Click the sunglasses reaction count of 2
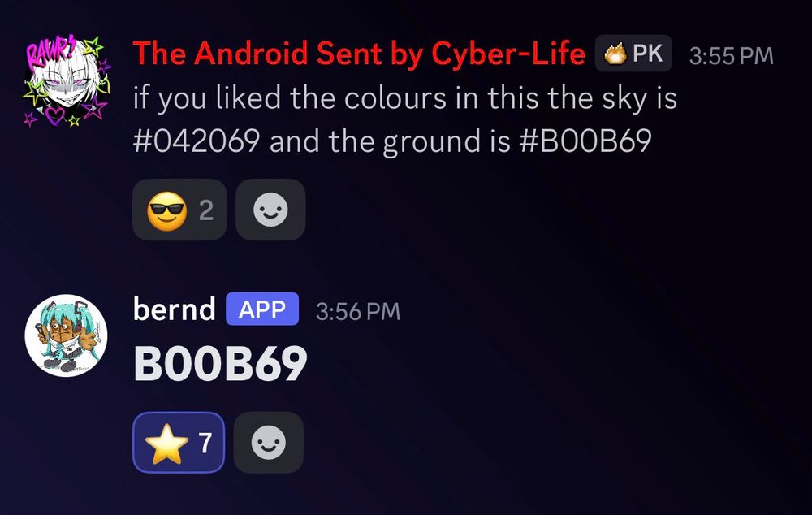The height and width of the screenshot is (515, 812). (x=206, y=210)
